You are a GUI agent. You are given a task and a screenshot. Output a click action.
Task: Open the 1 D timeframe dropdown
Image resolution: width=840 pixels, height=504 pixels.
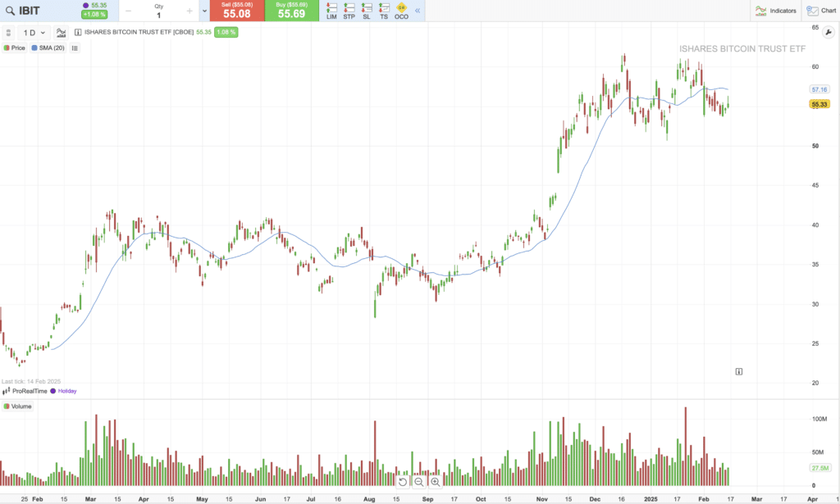click(x=34, y=33)
